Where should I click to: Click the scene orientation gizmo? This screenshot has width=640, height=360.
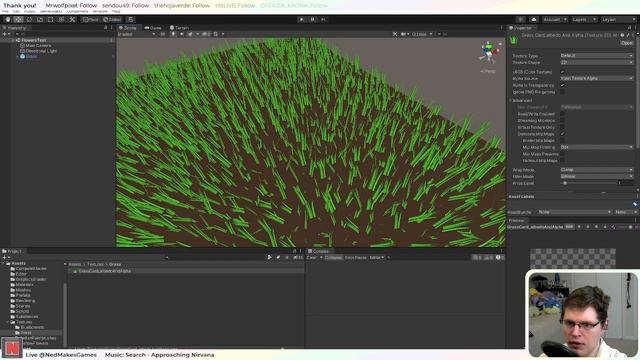(489, 52)
